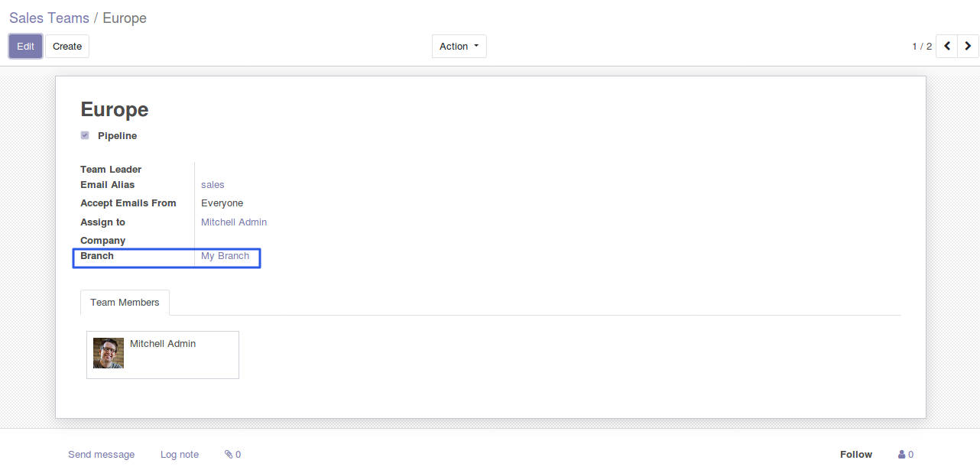Viewport: 980px width, 470px height.
Task: Open the sales email alias link
Action: tap(213, 185)
